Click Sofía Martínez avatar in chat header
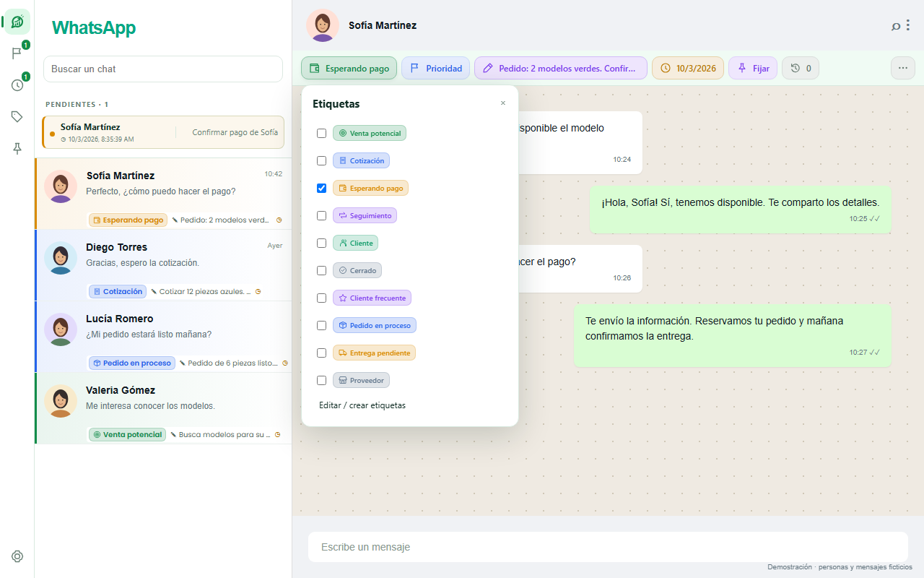This screenshot has width=924, height=578. [x=323, y=25]
